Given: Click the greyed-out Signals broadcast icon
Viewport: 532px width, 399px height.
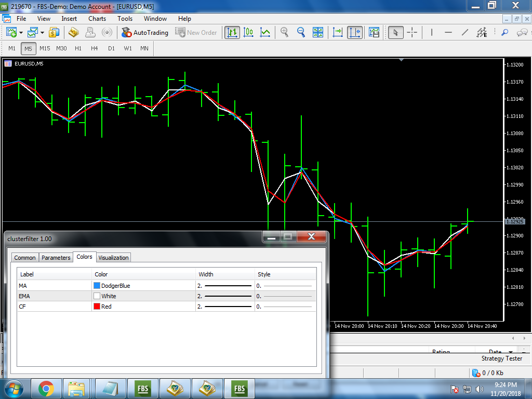Looking at the screenshot, I should click(x=107, y=33).
